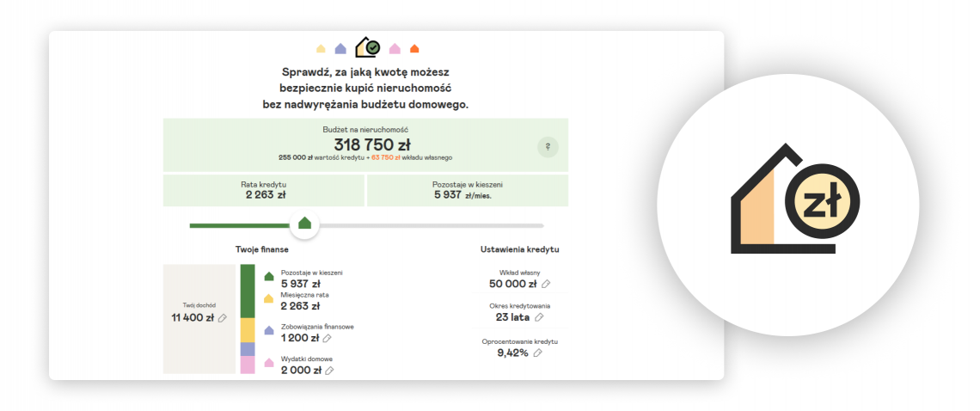
Task: Click the Rata kredytu 2 263 zł box
Action: (x=264, y=190)
